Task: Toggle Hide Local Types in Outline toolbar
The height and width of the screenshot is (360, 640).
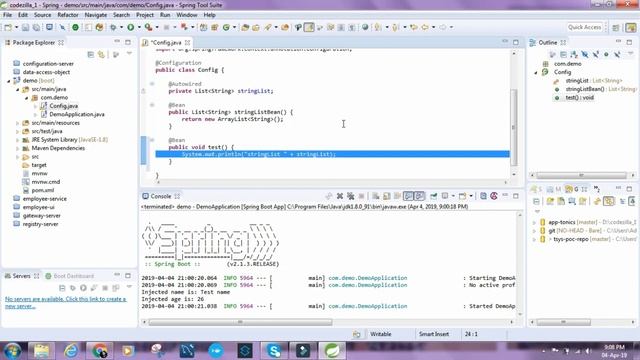Action: coord(617,54)
